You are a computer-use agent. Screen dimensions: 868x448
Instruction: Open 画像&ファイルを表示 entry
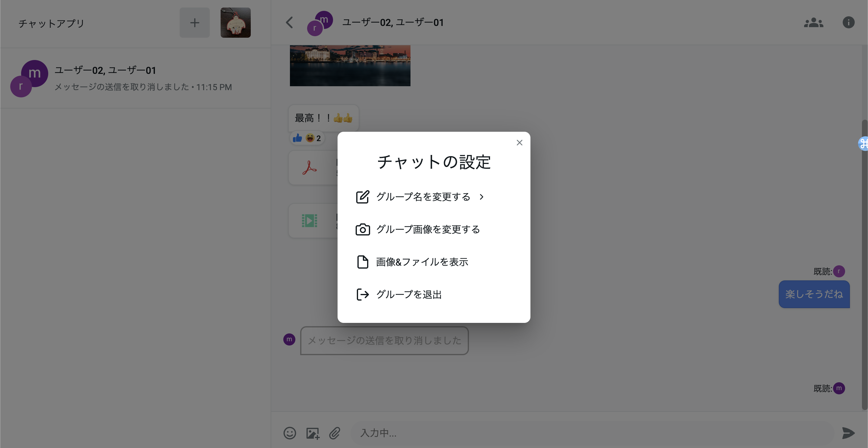coord(422,262)
